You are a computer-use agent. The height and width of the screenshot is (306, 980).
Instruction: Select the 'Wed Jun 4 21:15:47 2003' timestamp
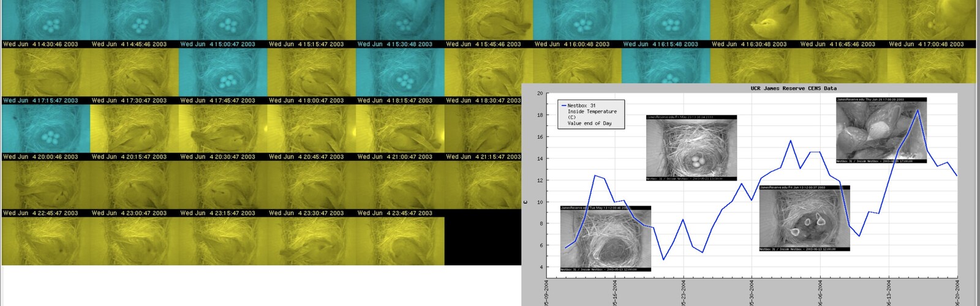483,157
